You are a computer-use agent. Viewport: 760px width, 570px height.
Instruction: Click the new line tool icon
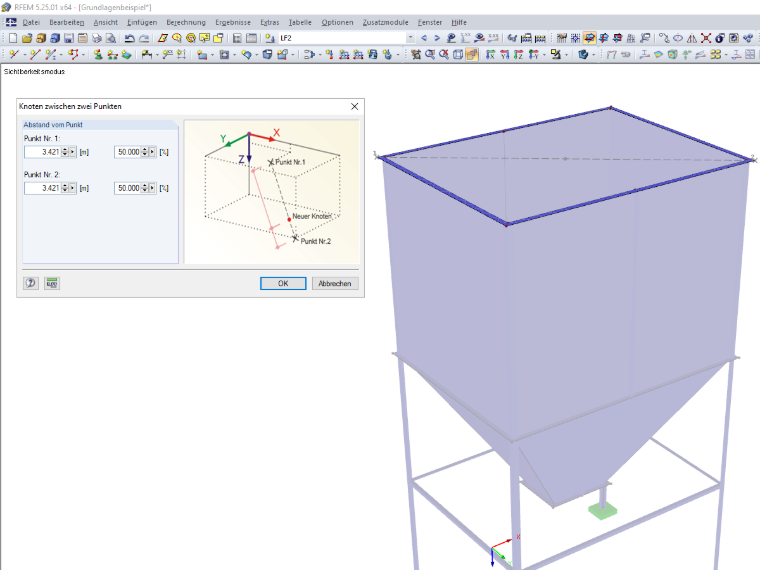tap(34, 55)
